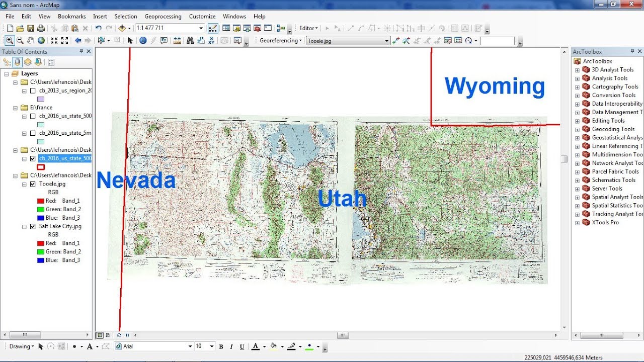Open the Drawing menu dropdown
Image resolution: width=644 pixels, height=362 pixels.
[x=22, y=346]
